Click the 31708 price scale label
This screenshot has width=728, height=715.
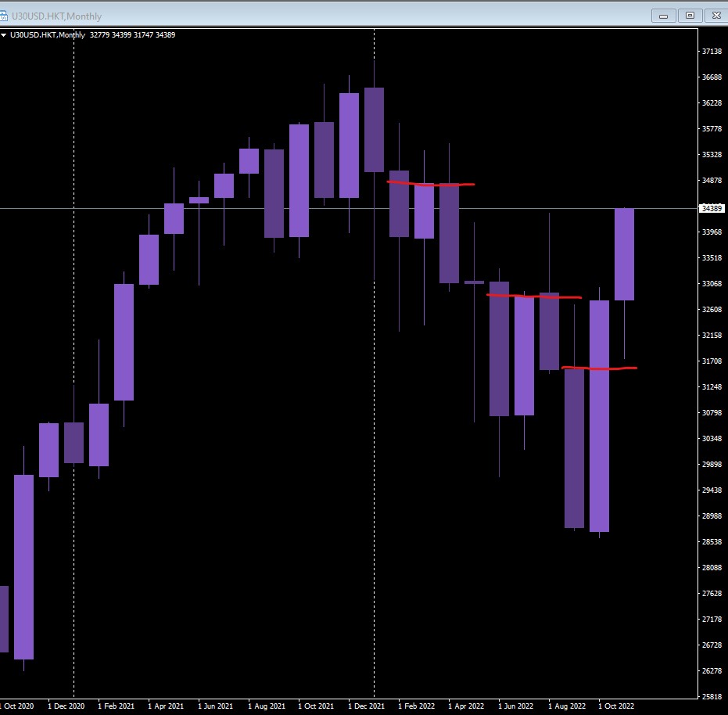pos(712,361)
